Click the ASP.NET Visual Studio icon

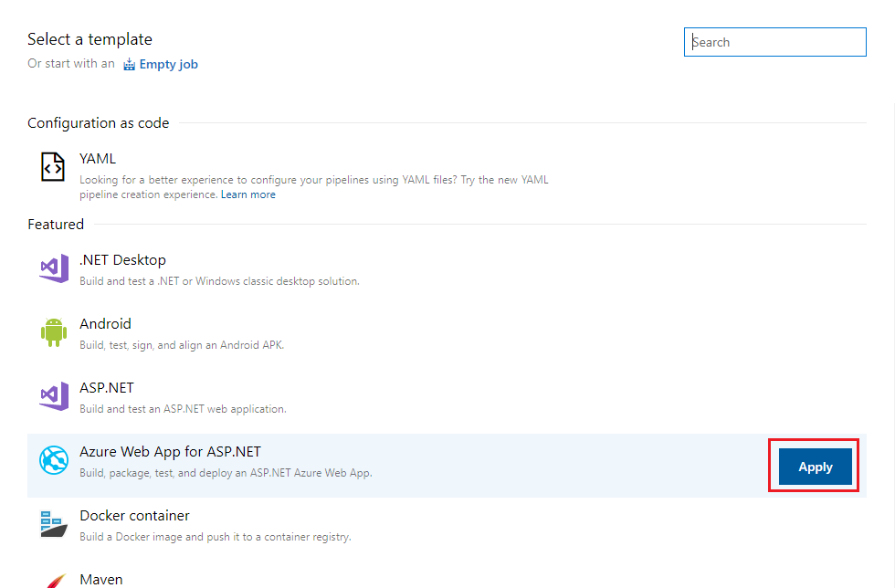[54, 396]
